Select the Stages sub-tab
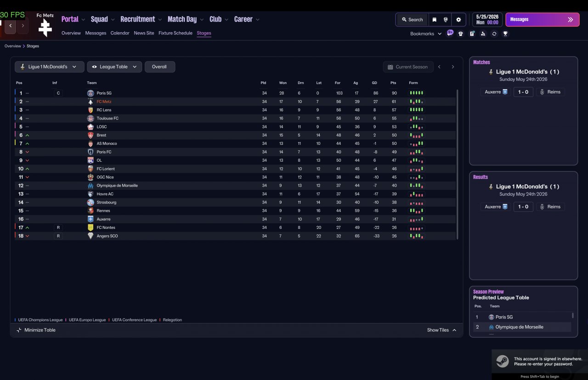This screenshot has height=380, width=588. click(x=204, y=33)
